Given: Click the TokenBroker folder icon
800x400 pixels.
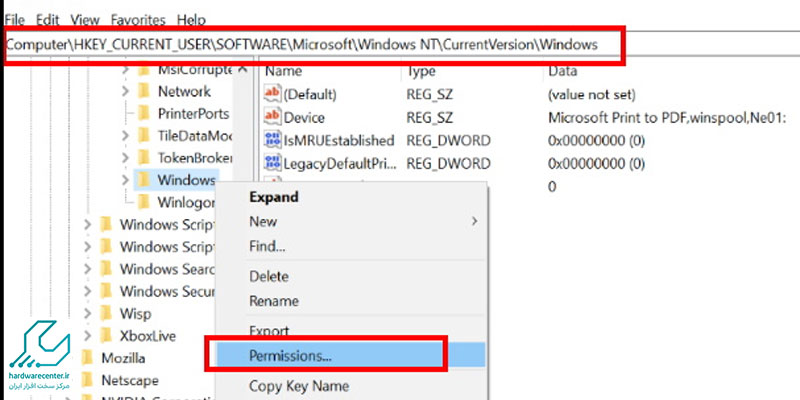Looking at the screenshot, I should [144, 157].
